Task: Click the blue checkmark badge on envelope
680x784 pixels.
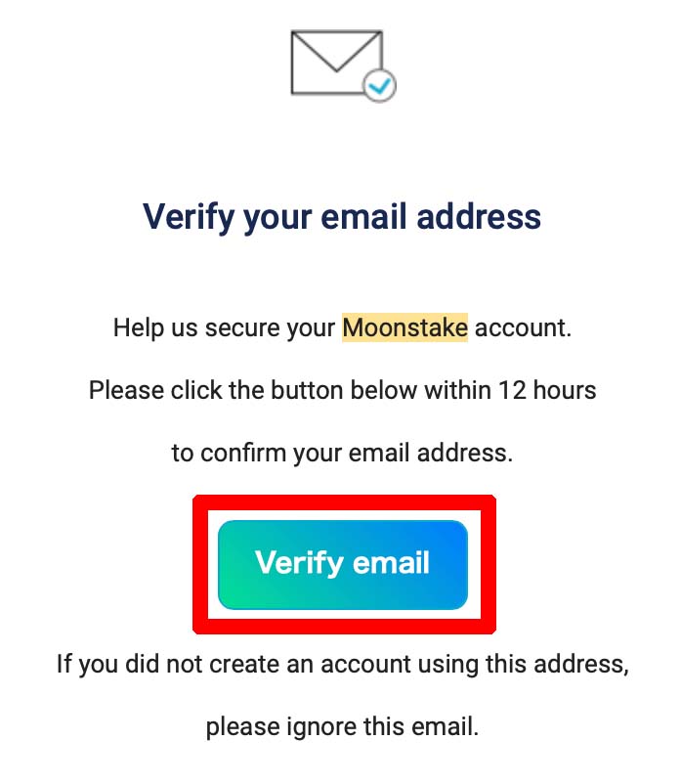Action: [379, 86]
